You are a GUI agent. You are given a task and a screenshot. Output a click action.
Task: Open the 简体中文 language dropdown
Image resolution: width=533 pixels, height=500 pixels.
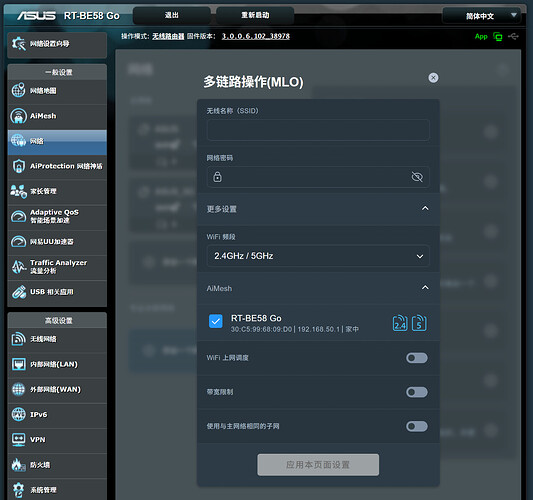[x=481, y=16]
